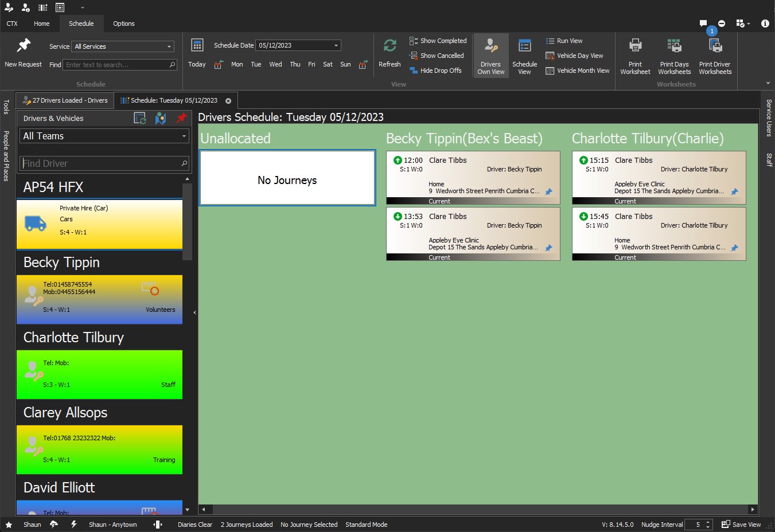Open the Schedule View
Screen dimensions: 775x532
pyautogui.click(x=524, y=56)
